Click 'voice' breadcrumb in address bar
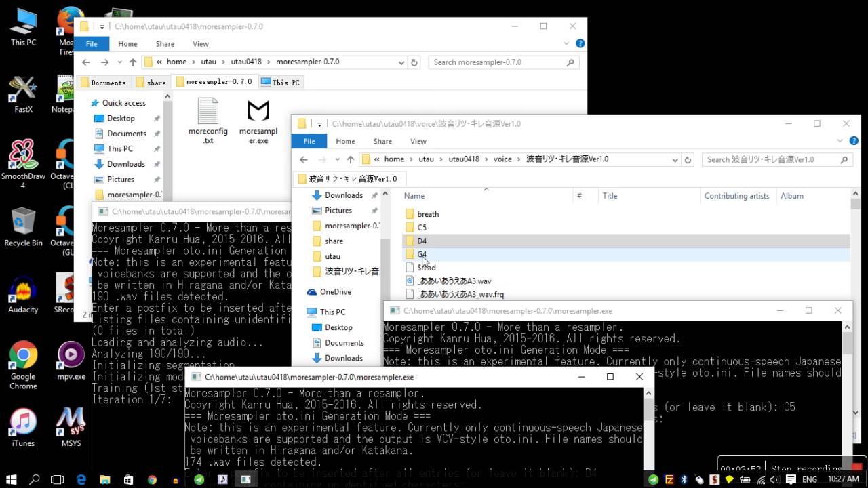This screenshot has height=488, width=868. click(x=502, y=159)
